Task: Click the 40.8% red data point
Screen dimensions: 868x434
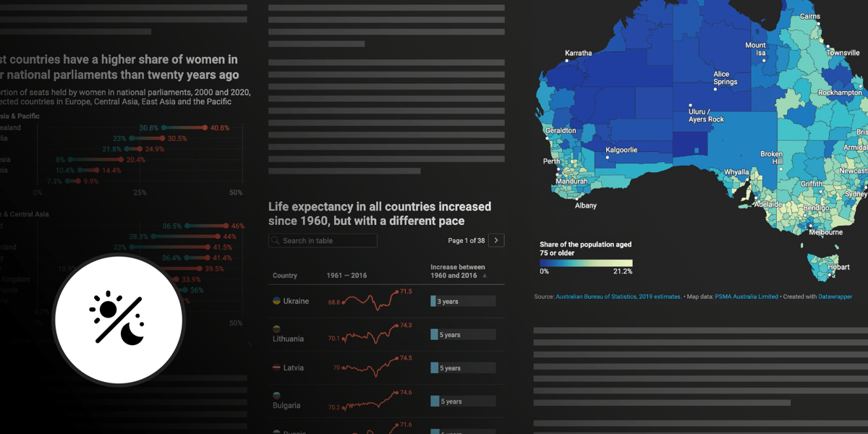Action: (x=205, y=128)
